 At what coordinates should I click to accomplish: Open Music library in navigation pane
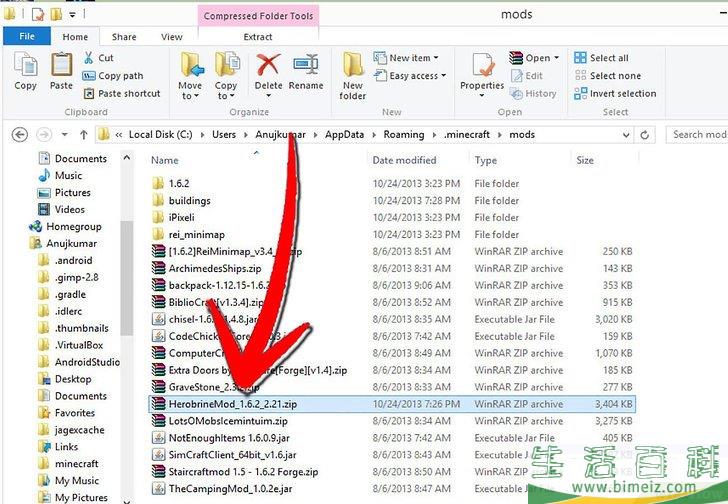coord(60,175)
